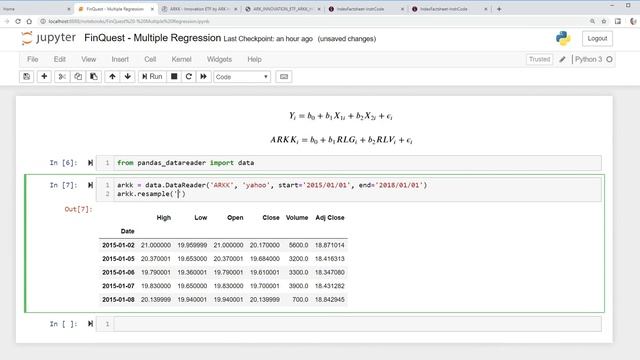Screen dimensions: 640x360
Task: Run cell In [6] with its run icon
Action: point(90,163)
